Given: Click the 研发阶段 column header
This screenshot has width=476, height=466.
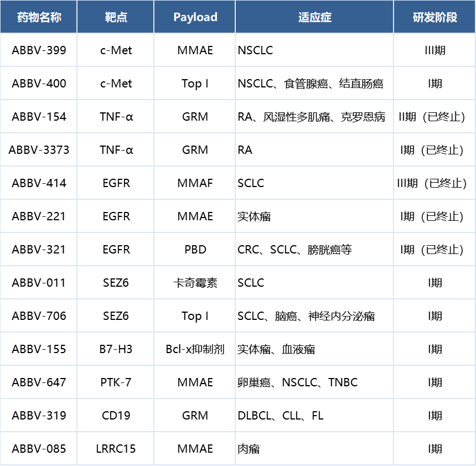Looking at the screenshot, I should pyautogui.click(x=434, y=17).
